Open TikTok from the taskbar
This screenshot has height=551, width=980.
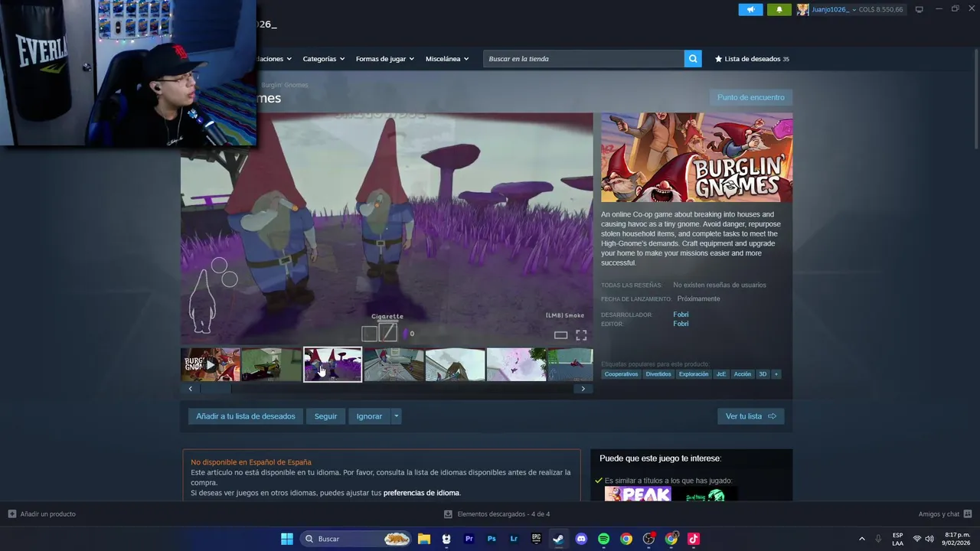(x=694, y=539)
